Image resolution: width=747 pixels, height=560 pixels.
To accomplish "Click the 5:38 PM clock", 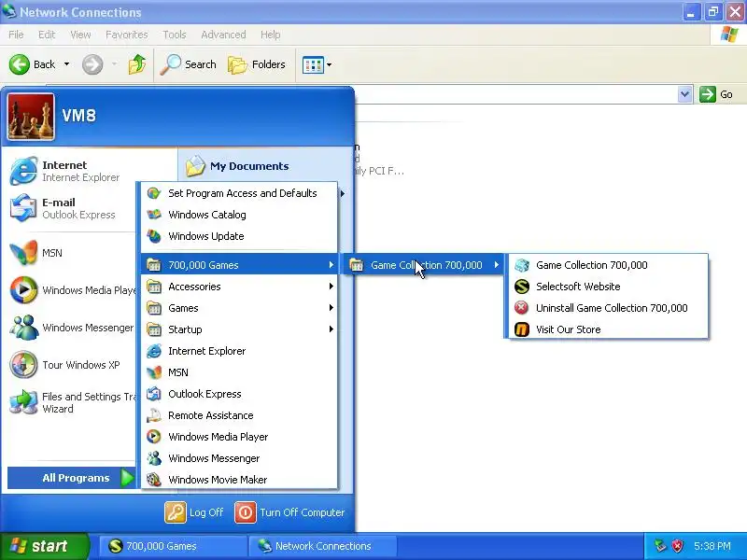I will pos(712,546).
